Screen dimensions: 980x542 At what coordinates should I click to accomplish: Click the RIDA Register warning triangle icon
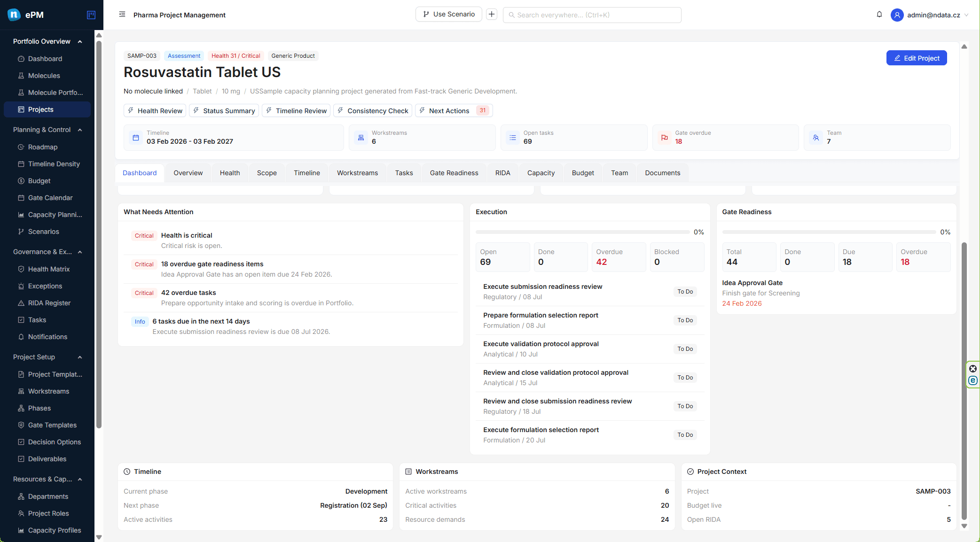click(x=21, y=303)
